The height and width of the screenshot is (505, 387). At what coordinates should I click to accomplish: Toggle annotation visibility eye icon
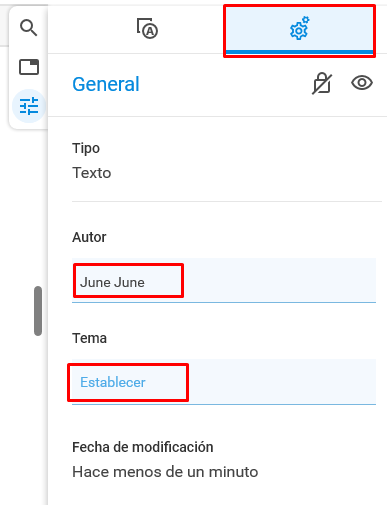click(362, 83)
